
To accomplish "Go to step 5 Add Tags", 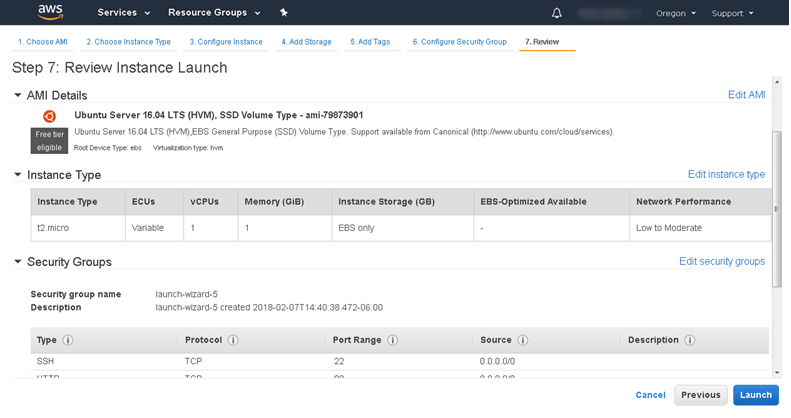I will [x=370, y=42].
